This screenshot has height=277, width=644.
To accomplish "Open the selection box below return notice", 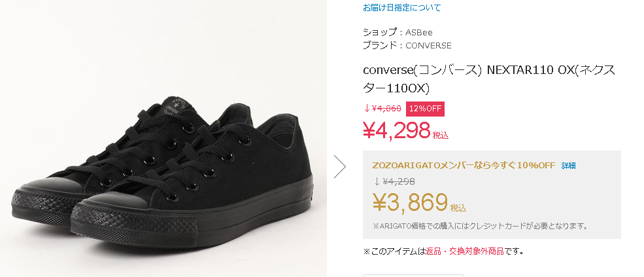I will pos(413,275).
